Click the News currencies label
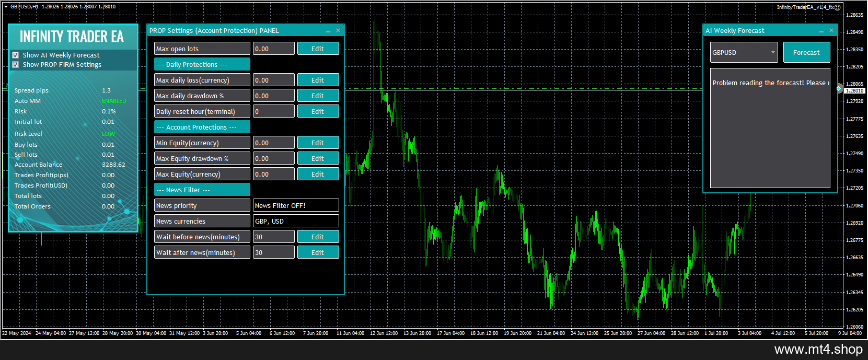 coord(202,221)
